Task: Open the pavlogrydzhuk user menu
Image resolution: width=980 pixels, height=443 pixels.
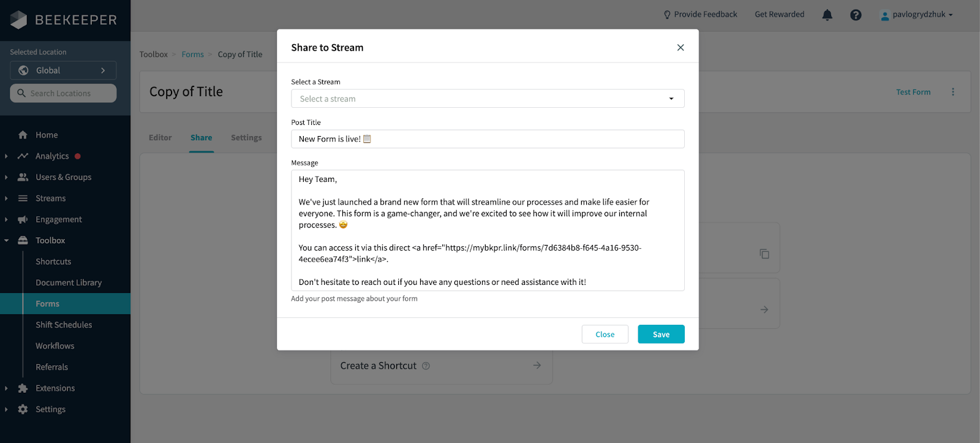Action: [916, 15]
